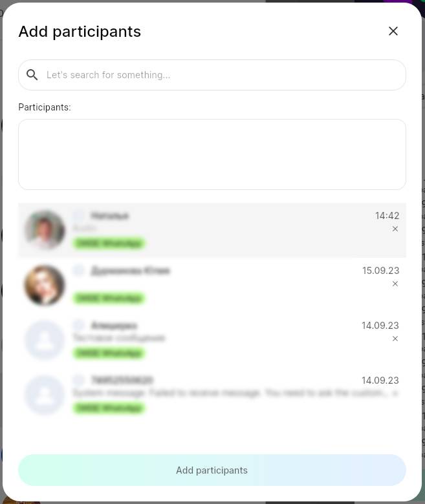Image resolution: width=425 pixels, height=504 pixels.
Task: Click the placeholder avatar in last contact row
Action: (45, 395)
